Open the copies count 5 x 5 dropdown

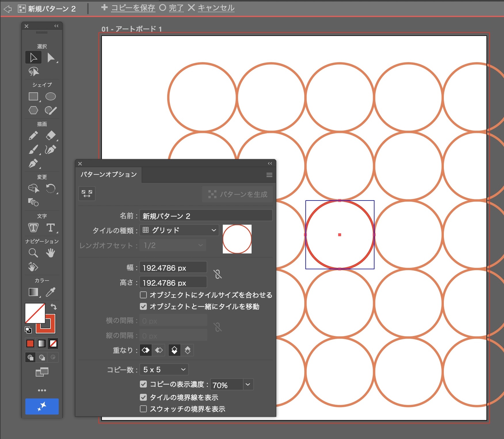164,370
